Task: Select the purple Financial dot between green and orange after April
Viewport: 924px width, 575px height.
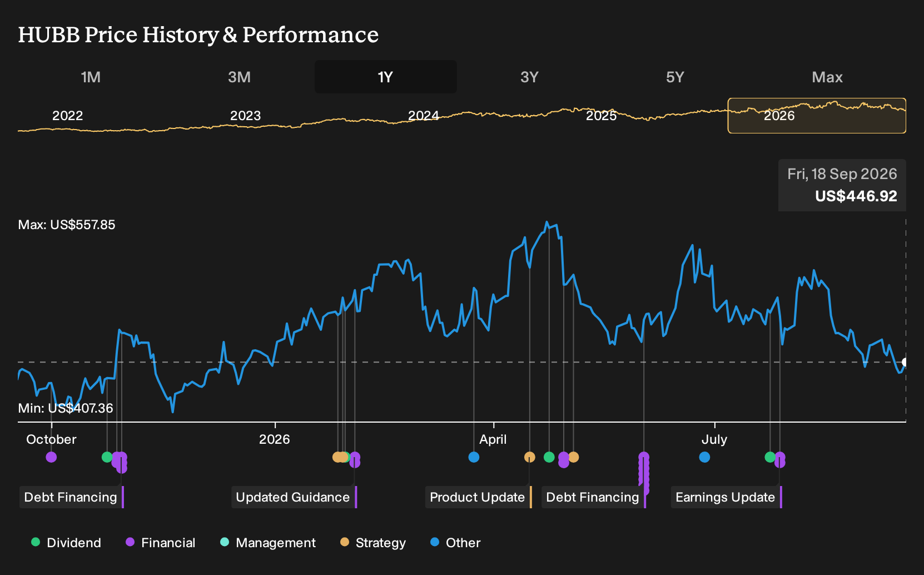Action: pos(564,459)
